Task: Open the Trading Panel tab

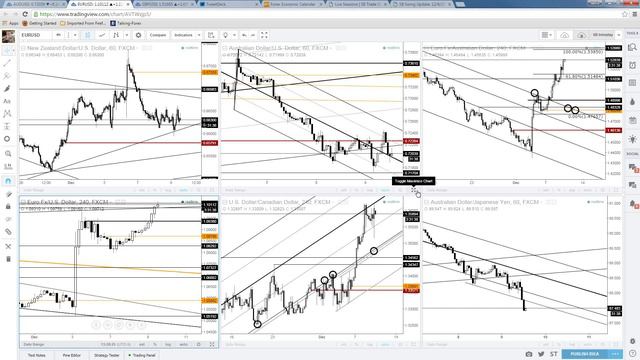Action: [142, 355]
